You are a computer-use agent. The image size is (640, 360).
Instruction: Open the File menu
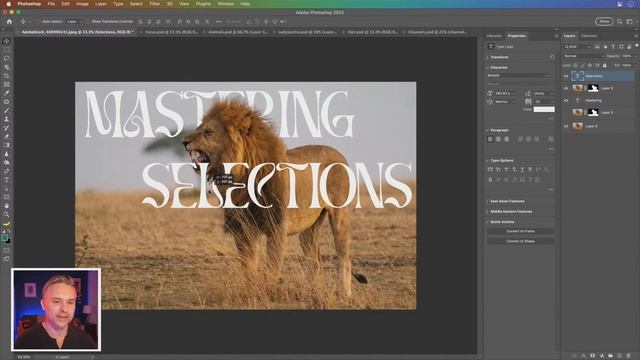tap(51, 4)
